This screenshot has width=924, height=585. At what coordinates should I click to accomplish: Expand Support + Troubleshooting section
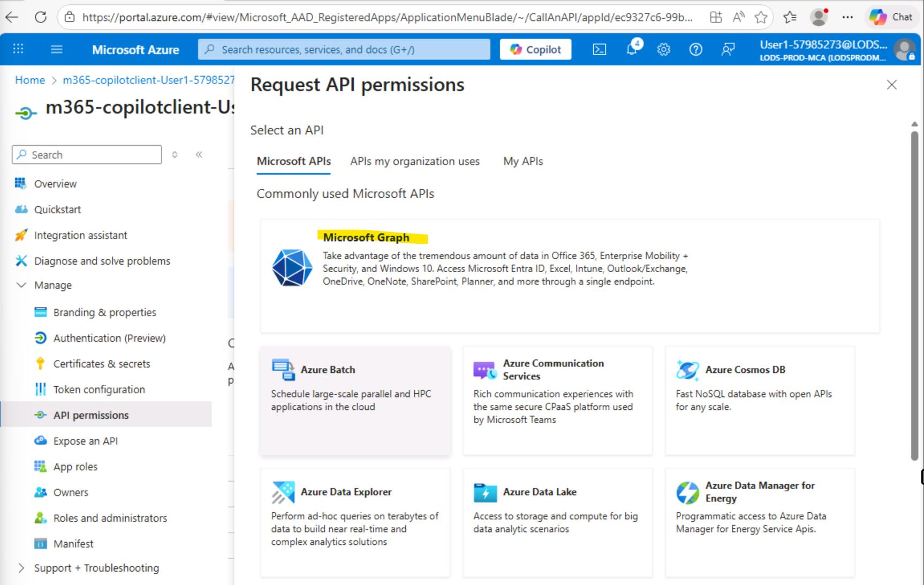point(21,568)
